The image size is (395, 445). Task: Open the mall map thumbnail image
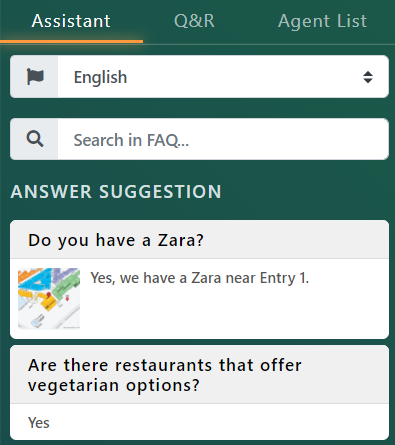click(49, 298)
